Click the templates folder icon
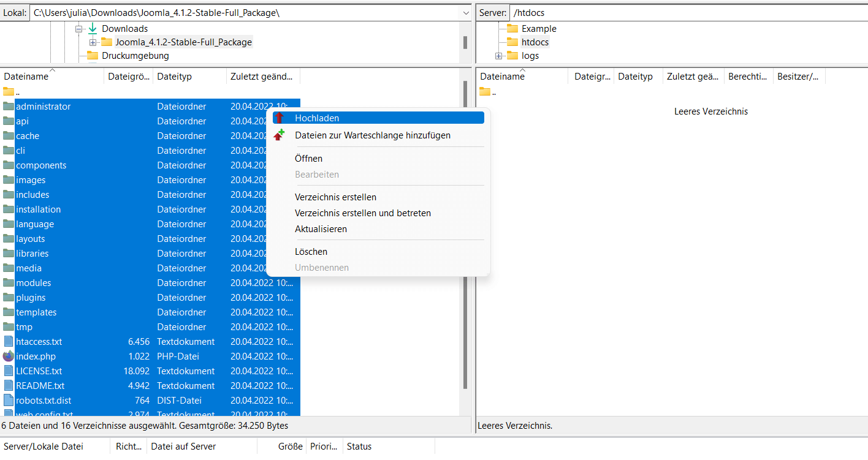868x460 pixels. 9,312
